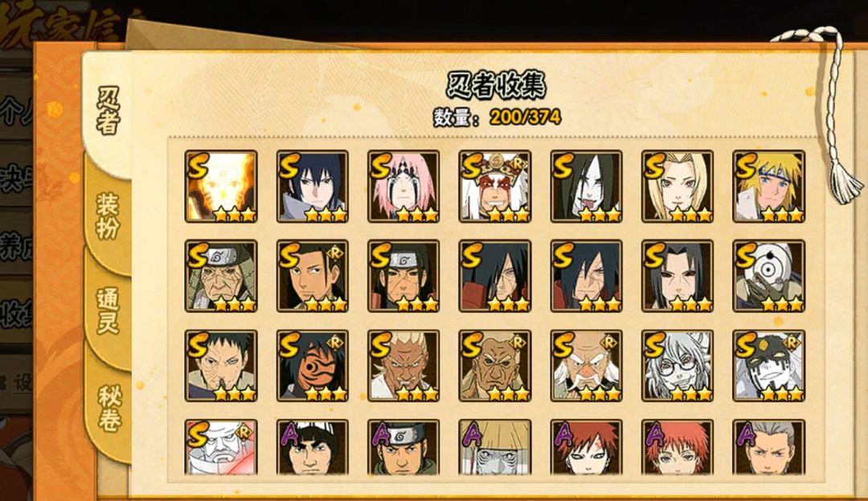Select the white spiral-masked Tobi ninja card
This screenshot has height=501, width=868.
pos(769,276)
